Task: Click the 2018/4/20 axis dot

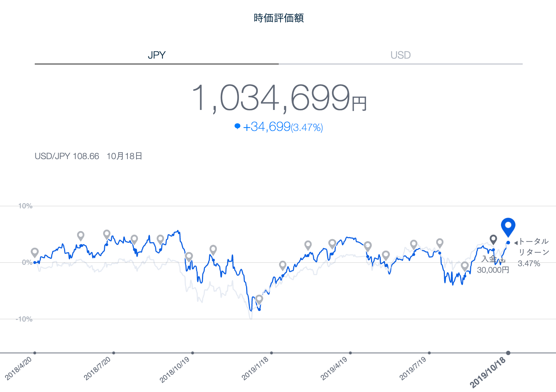Action: click(35, 353)
